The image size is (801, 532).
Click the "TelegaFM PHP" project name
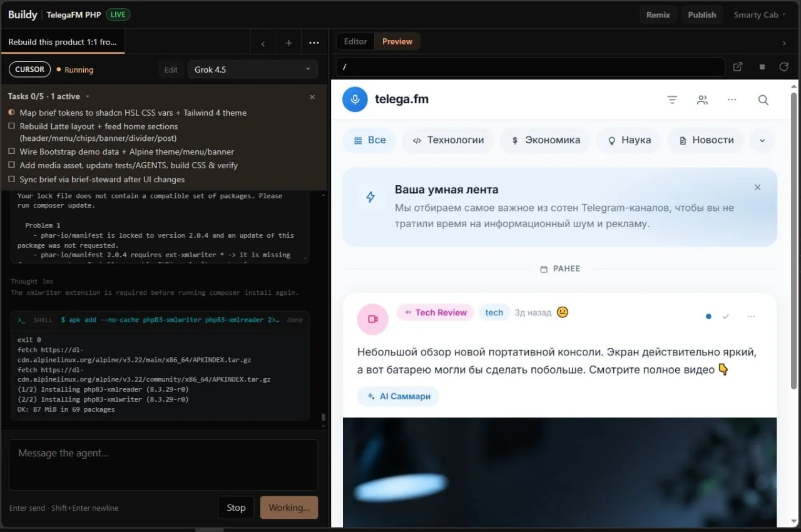(74, 14)
